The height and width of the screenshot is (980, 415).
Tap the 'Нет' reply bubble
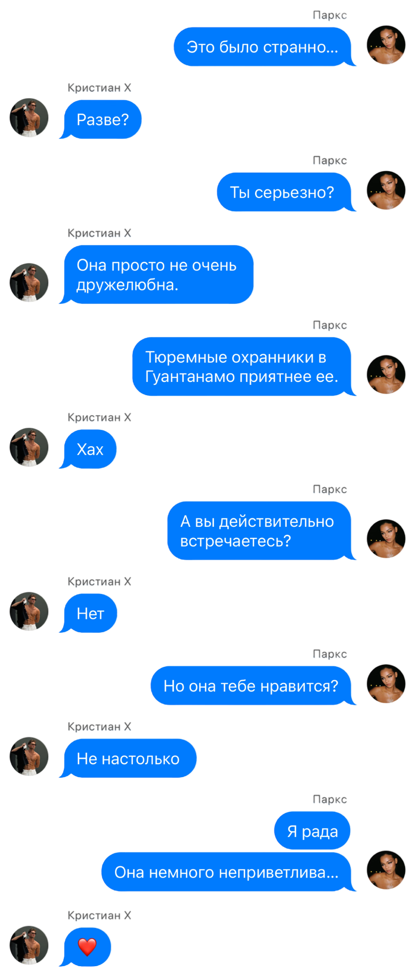(x=89, y=613)
